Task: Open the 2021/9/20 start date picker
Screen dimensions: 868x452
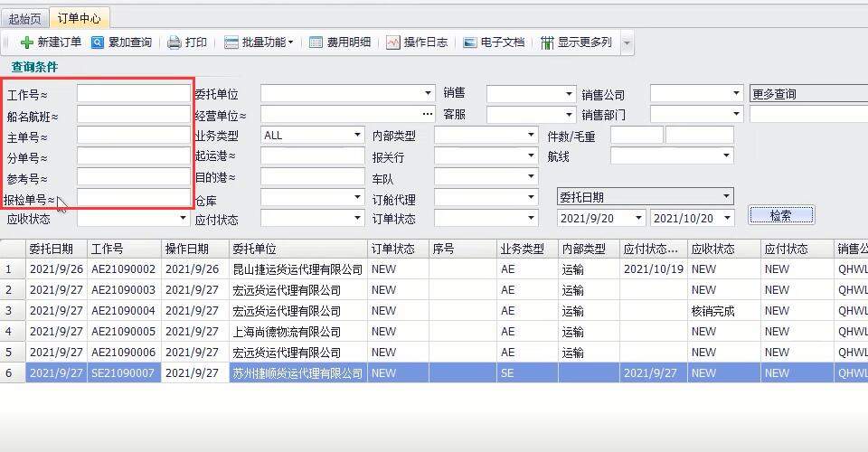Action: coord(638,218)
